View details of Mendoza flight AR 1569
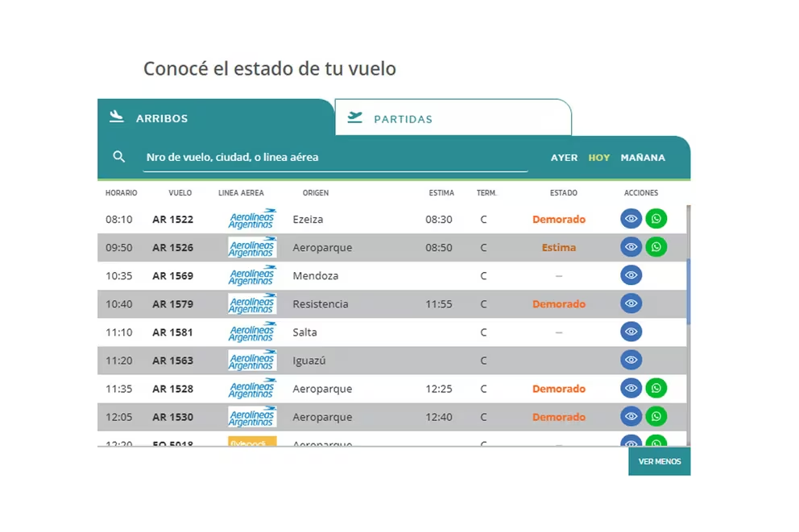 [x=631, y=275]
